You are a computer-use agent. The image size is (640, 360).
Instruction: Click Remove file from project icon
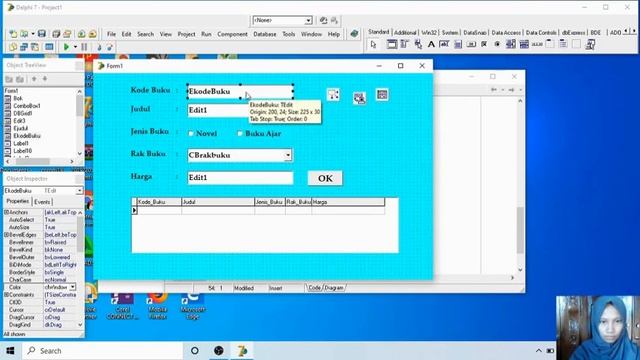point(93,34)
